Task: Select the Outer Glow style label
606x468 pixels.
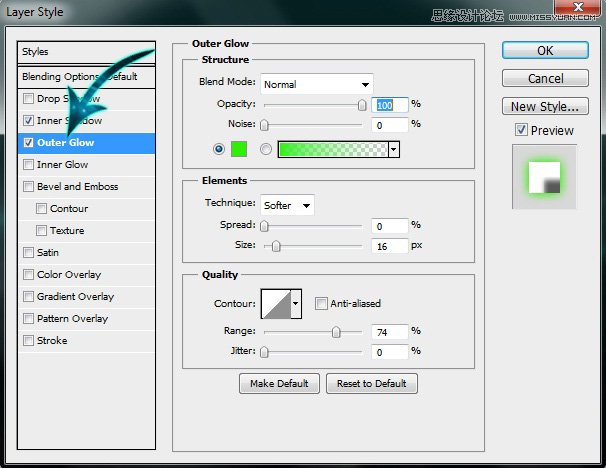Action: pyautogui.click(x=66, y=143)
